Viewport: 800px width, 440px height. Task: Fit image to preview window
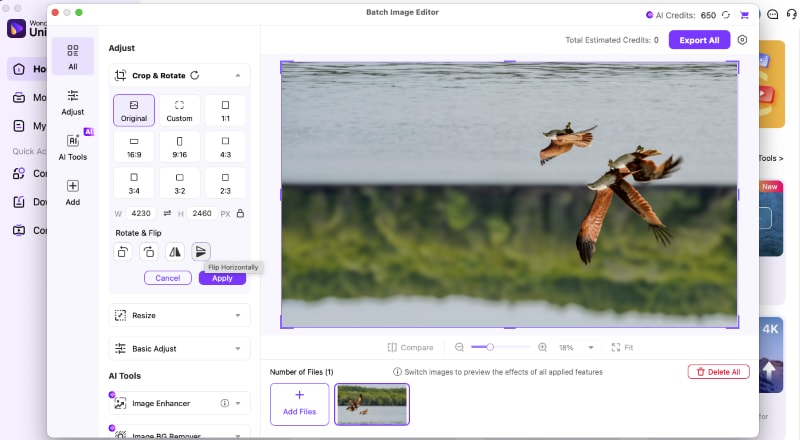click(x=622, y=348)
